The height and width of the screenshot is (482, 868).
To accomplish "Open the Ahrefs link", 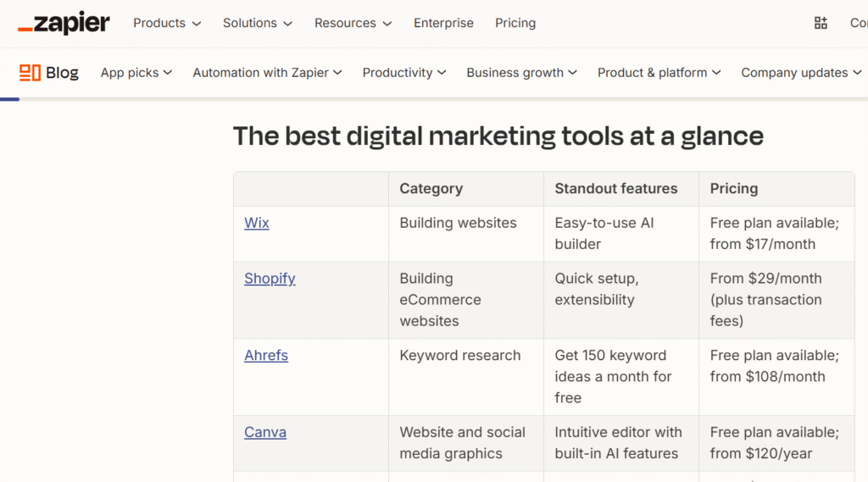I will click(x=266, y=355).
